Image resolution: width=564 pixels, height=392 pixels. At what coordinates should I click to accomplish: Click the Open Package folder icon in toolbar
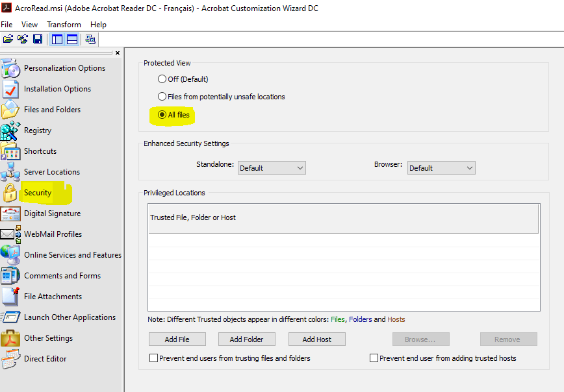pyautogui.click(x=8, y=40)
